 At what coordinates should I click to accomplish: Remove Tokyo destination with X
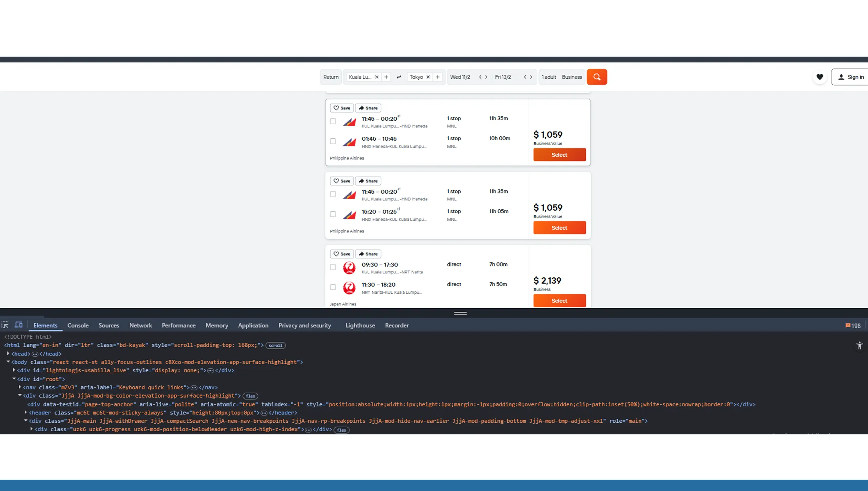(428, 77)
